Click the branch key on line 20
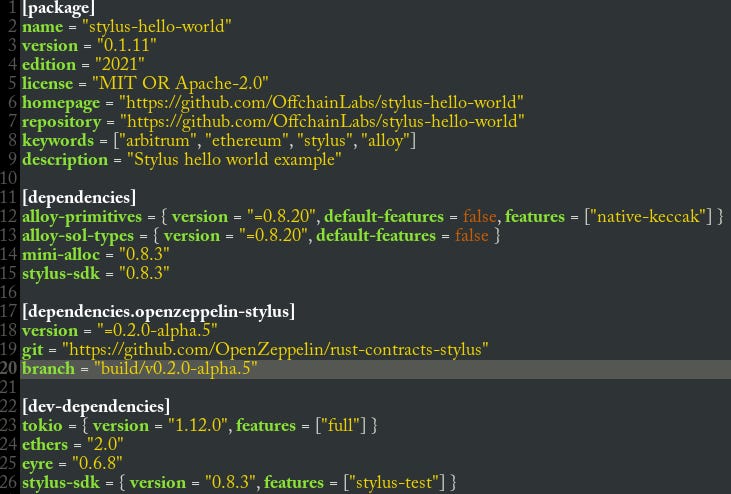The image size is (731, 494). tap(48, 369)
